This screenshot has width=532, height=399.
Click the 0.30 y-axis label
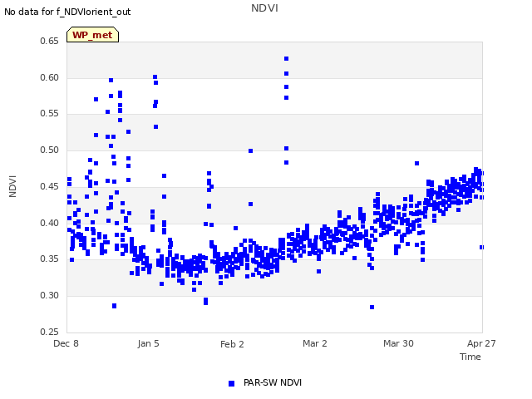(x=49, y=296)
